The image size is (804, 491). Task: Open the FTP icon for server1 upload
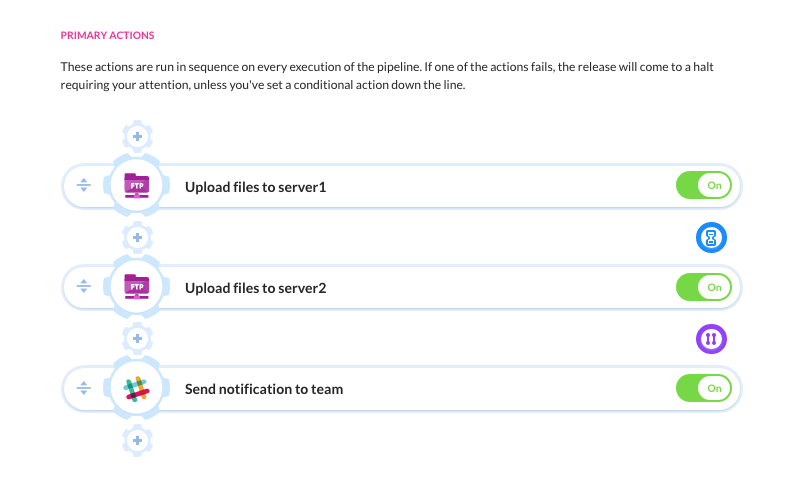pos(136,186)
